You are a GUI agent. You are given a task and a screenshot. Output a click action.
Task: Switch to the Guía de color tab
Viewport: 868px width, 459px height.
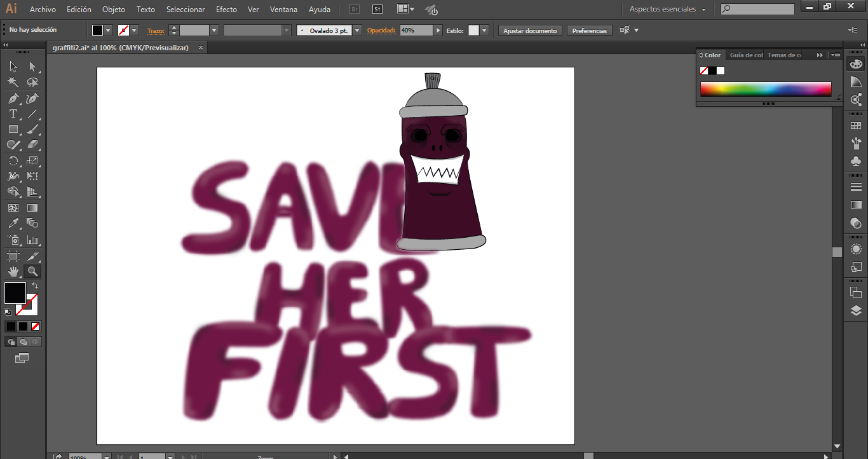(x=746, y=55)
